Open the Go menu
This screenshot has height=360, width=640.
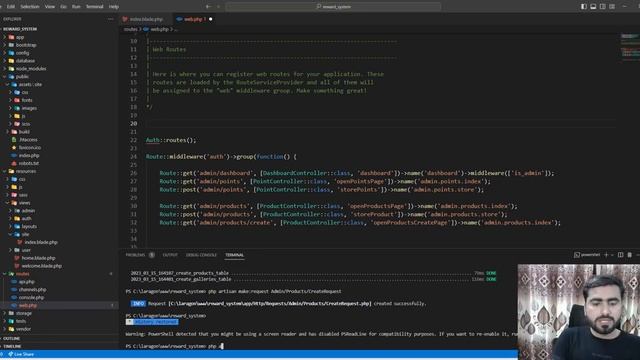[63, 7]
